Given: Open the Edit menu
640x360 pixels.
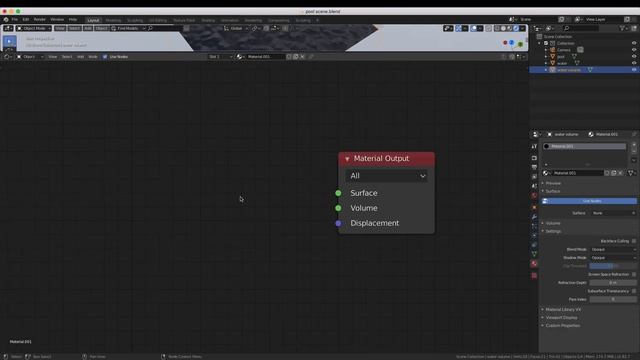Looking at the screenshot, I should 26,19.
